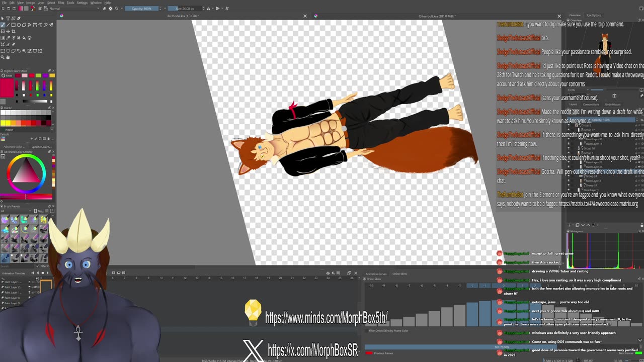Toggle Vertical Mirror tool

pos(218,9)
